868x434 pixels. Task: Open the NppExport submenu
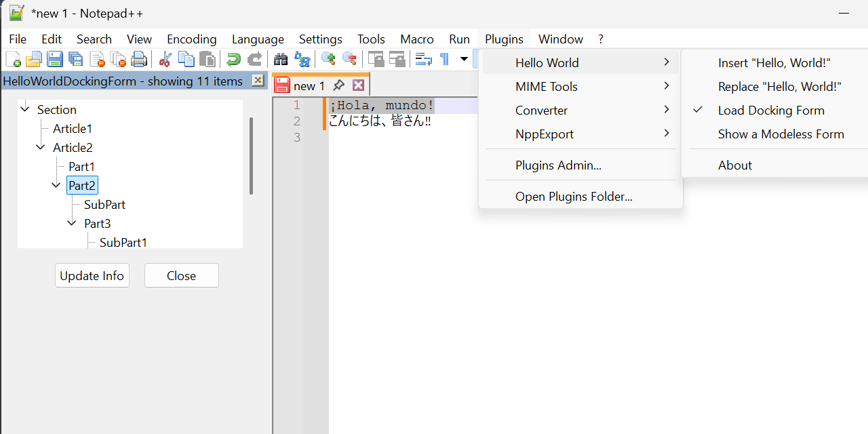tap(580, 134)
